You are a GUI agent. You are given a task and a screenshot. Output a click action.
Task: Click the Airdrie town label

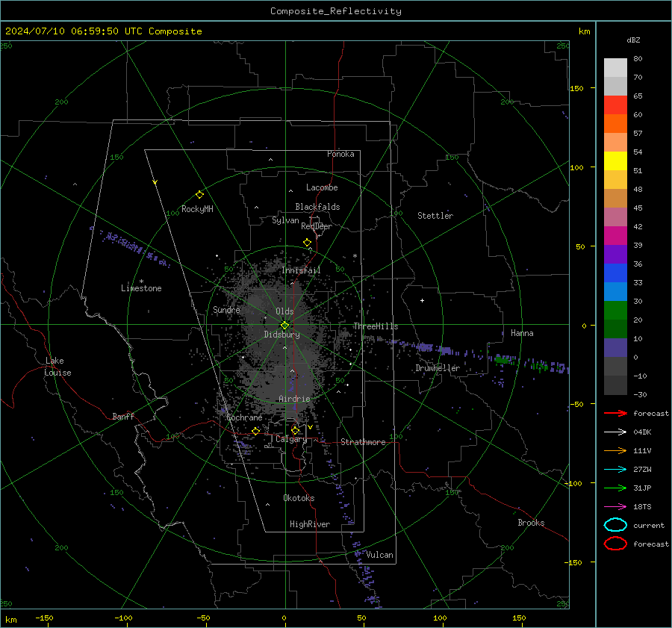tap(294, 399)
